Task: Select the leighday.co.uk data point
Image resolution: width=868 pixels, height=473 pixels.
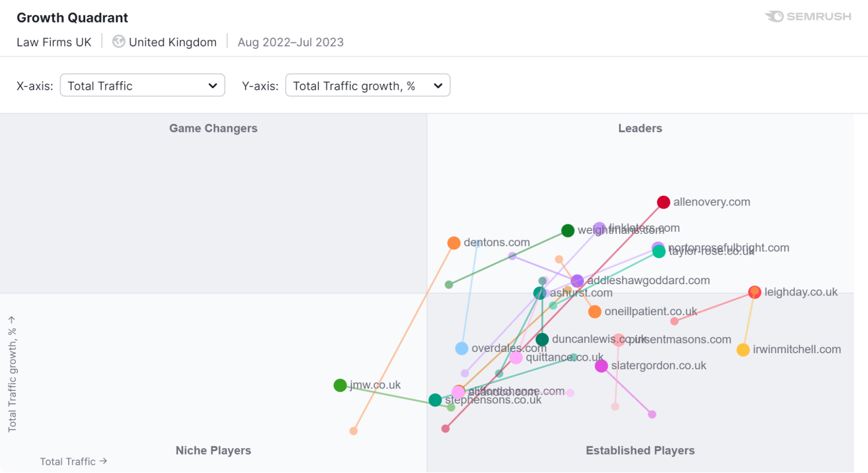Action: coord(755,292)
